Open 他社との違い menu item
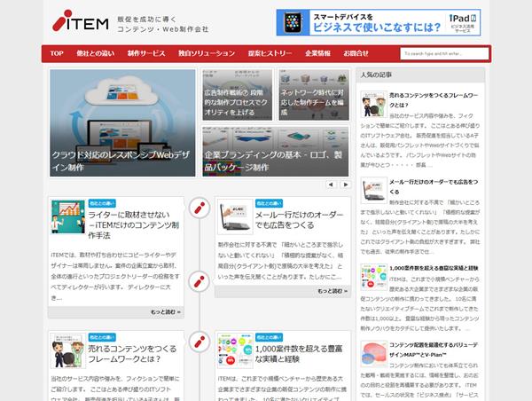 point(96,53)
